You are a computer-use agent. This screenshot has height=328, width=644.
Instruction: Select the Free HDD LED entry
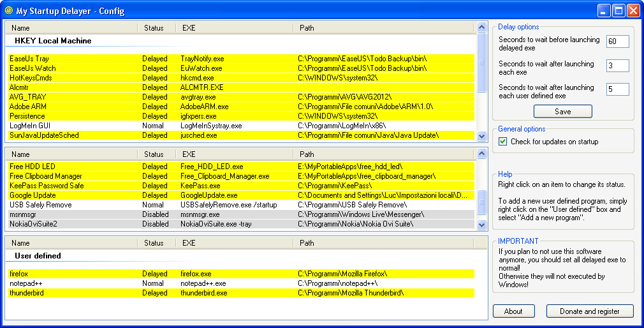pos(242,167)
